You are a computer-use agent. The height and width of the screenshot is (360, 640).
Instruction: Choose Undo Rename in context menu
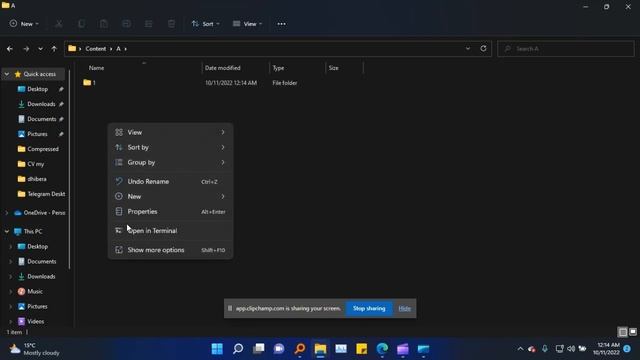170,182
